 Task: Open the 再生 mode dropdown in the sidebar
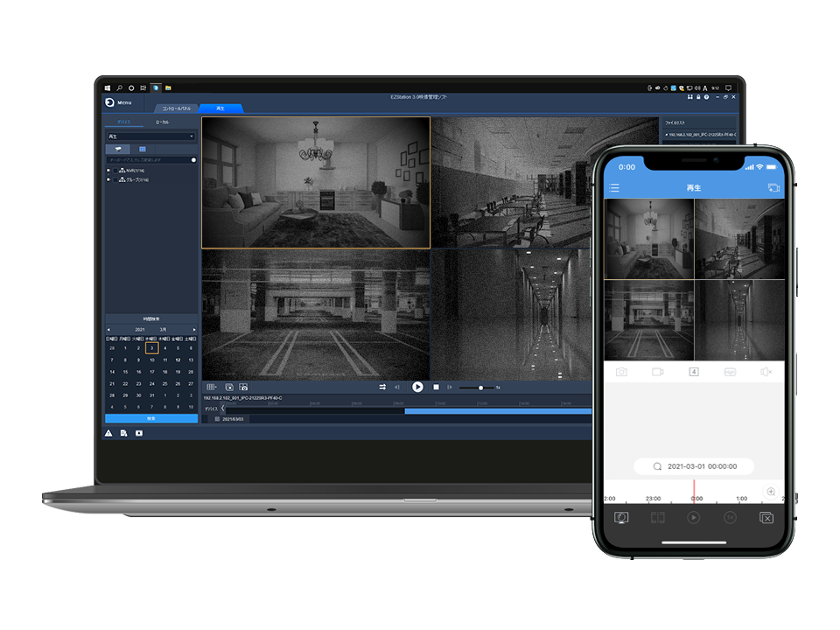click(x=150, y=136)
